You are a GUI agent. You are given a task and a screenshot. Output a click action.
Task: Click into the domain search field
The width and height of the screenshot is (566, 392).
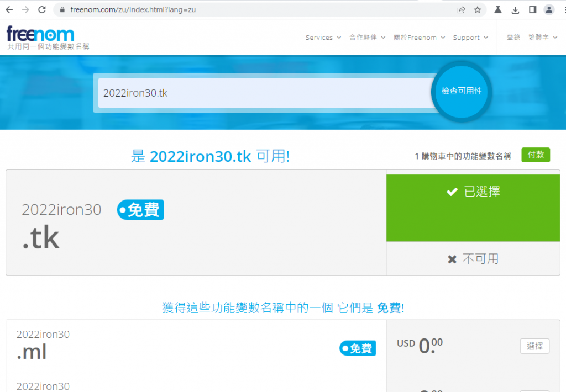(x=266, y=93)
